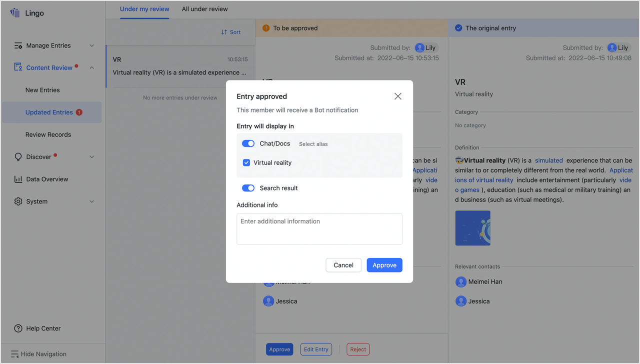Click the Lingo app logo
This screenshot has width=640, height=364.
click(x=15, y=12)
